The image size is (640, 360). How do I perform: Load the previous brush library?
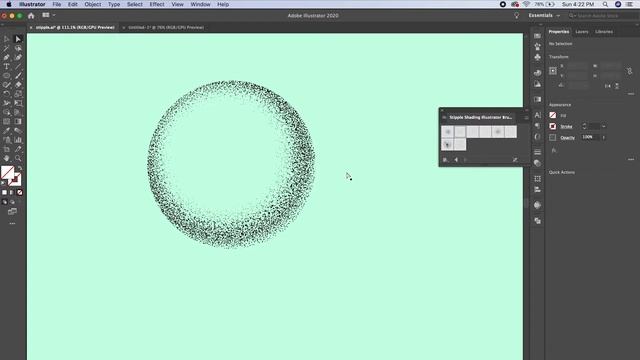click(456, 160)
